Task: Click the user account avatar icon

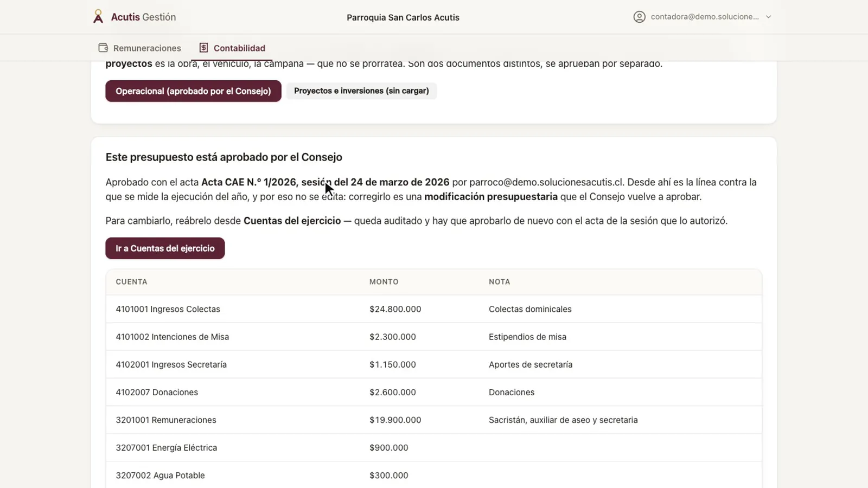Action: (640, 17)
